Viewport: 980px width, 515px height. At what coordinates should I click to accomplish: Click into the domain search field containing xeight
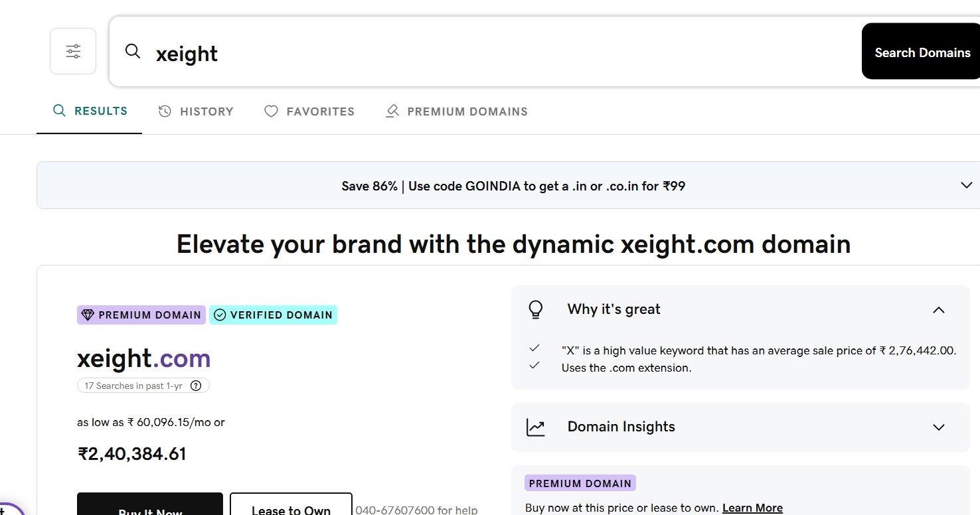click(x=485, y=52)
